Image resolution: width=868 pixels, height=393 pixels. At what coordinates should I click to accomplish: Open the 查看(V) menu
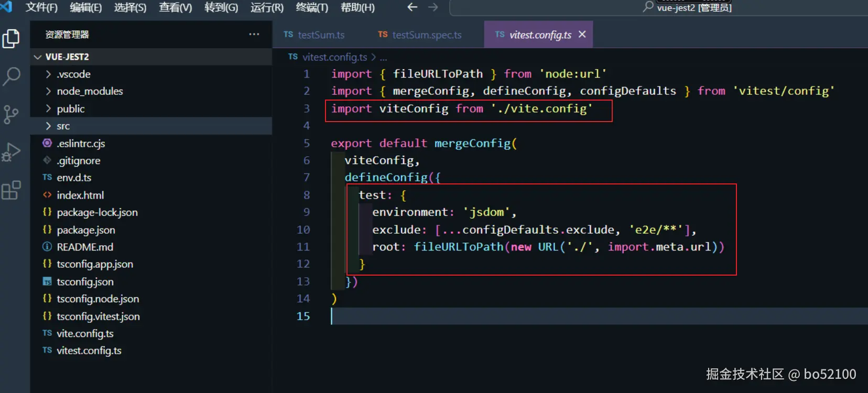tap(176, 7)
